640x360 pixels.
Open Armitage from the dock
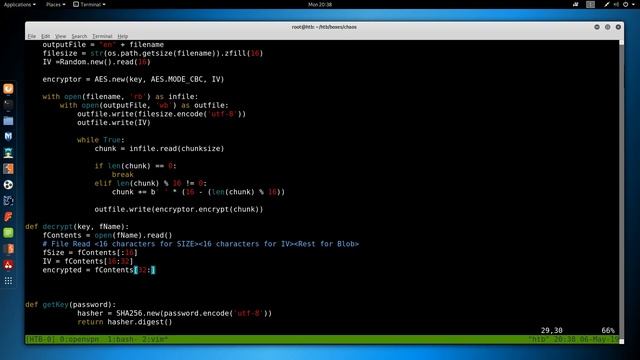pos(8,153)
